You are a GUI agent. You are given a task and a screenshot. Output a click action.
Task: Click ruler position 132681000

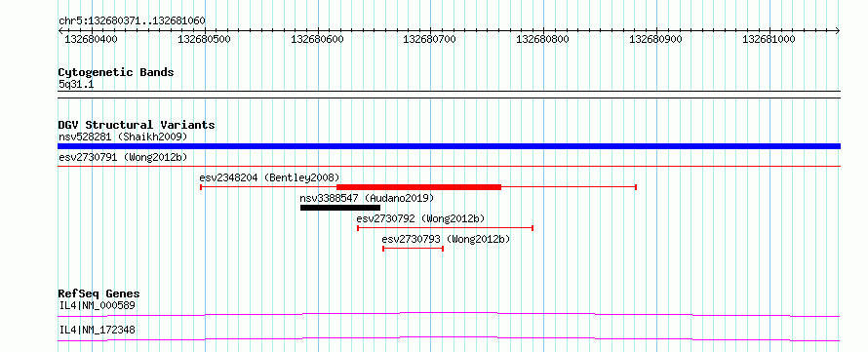pos(769,39)
